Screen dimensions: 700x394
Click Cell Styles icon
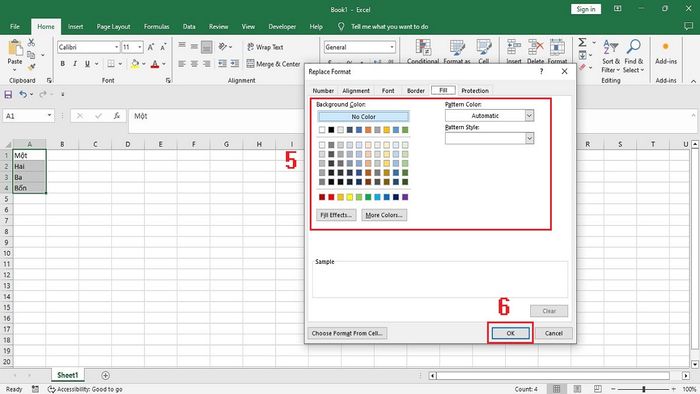[x=483, y=47]
